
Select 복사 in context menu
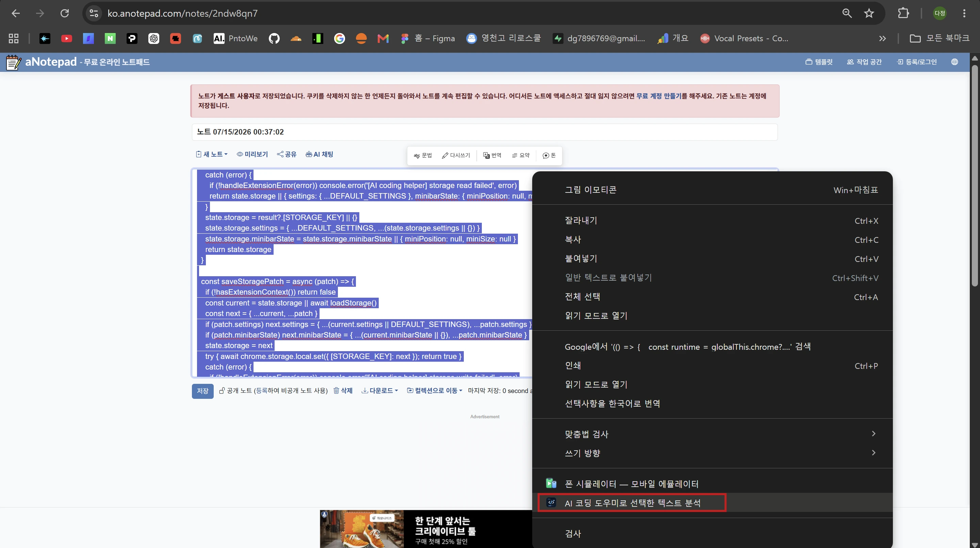pos(712,239)
